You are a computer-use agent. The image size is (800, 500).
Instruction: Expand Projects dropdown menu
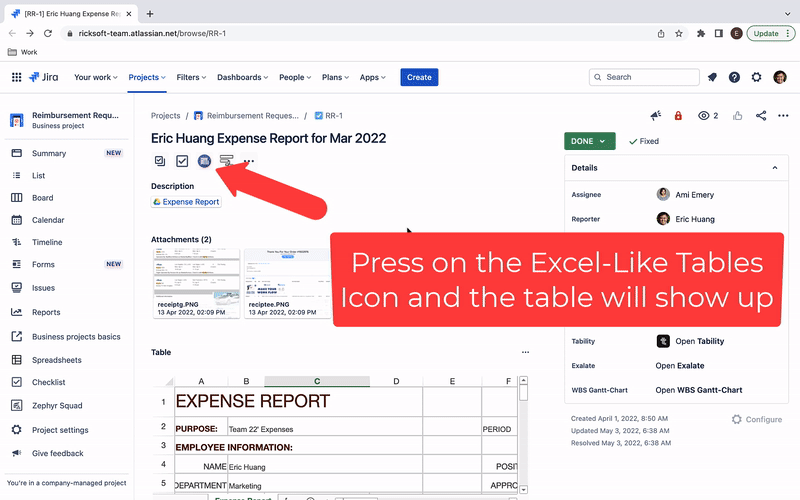(147, 77)
